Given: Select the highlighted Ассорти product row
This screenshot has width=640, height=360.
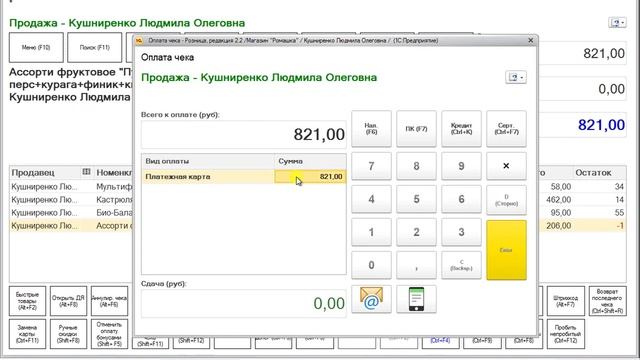Looking at the screenshot, I should click(71, 226).
